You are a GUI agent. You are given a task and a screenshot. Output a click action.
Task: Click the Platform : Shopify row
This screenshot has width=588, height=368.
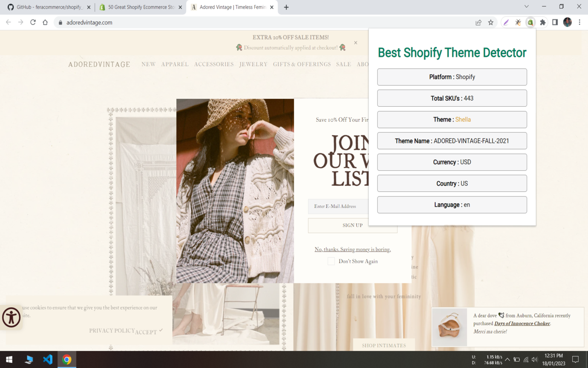pyautogui.click(x=452, y=77)
